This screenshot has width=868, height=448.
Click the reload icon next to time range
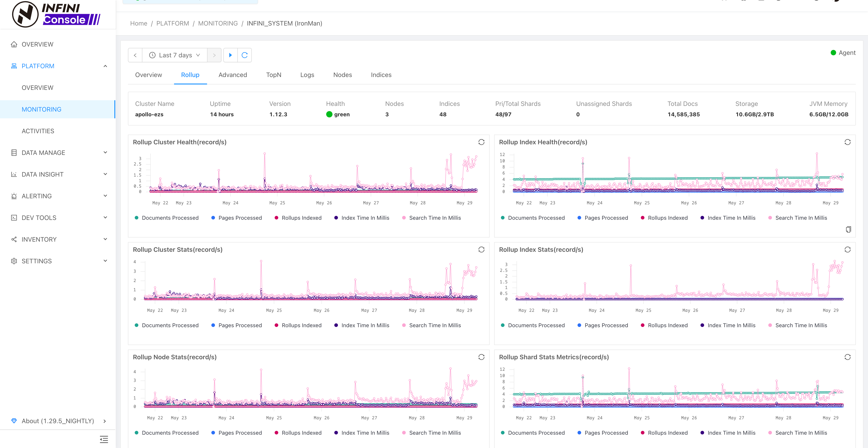pyautogui.click(x=245, y=55)
